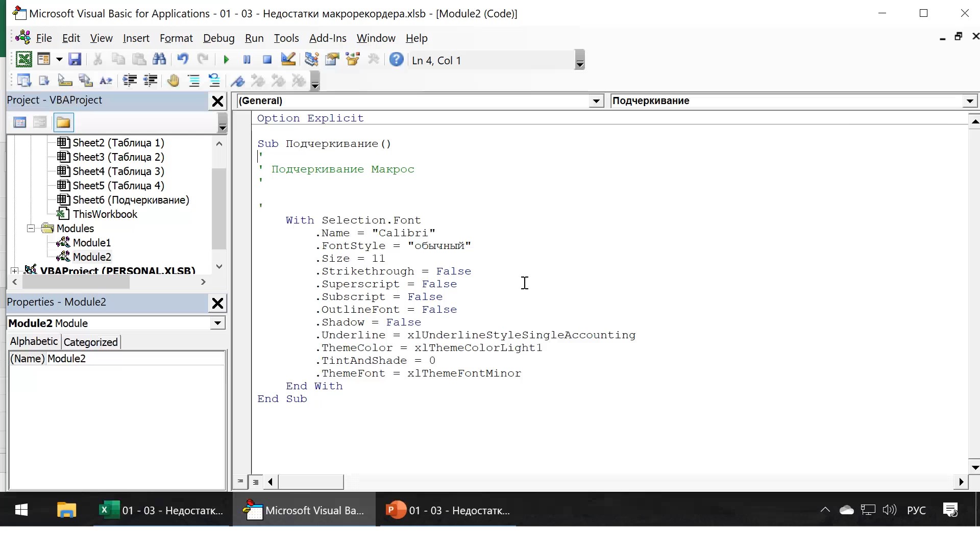The width and height of the screenshot is (980, 551).
Task: Run the macro with the green play icon
Action: pos(226,60)
